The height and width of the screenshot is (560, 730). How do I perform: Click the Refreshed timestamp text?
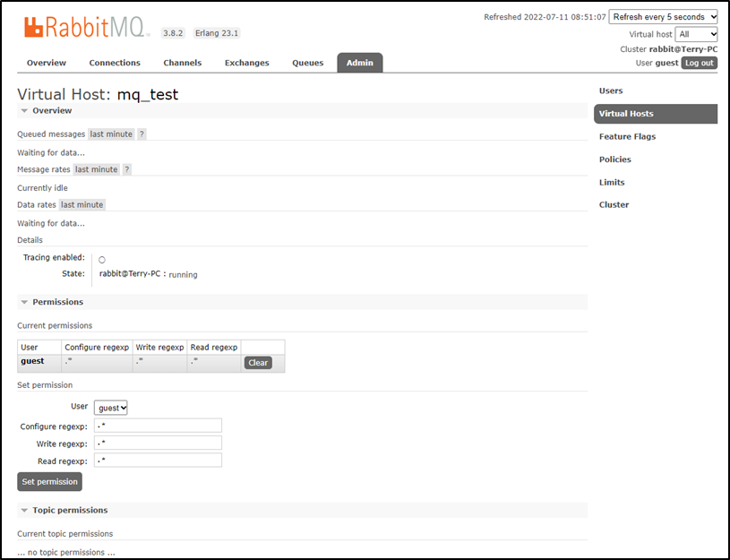(545, 17)
